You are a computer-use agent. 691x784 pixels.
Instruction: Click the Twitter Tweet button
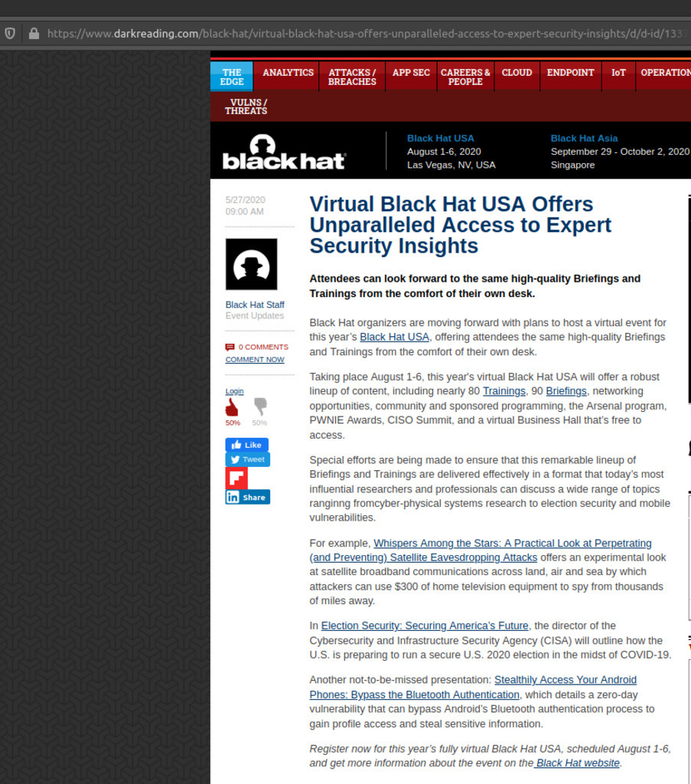click(247, 459)
